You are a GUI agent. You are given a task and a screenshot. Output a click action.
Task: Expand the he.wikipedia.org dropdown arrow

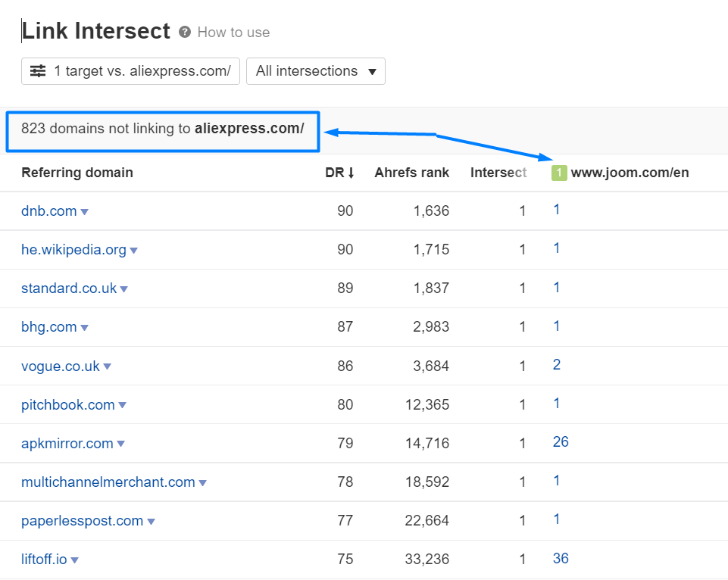pyautogui.click(x=134, y=251)
